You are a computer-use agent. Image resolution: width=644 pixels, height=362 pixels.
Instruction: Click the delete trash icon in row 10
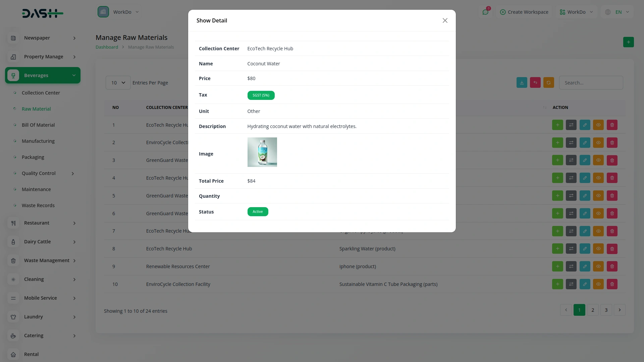pos(612,284)
